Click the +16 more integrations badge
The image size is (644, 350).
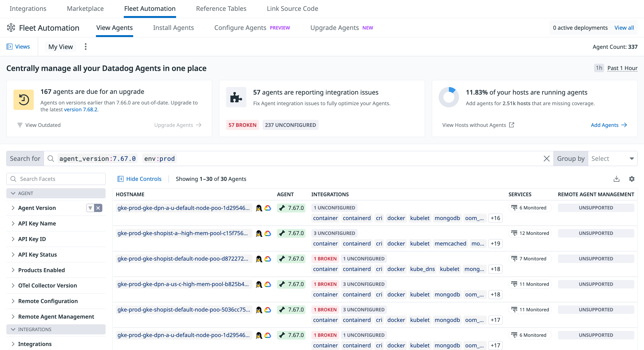495,218
